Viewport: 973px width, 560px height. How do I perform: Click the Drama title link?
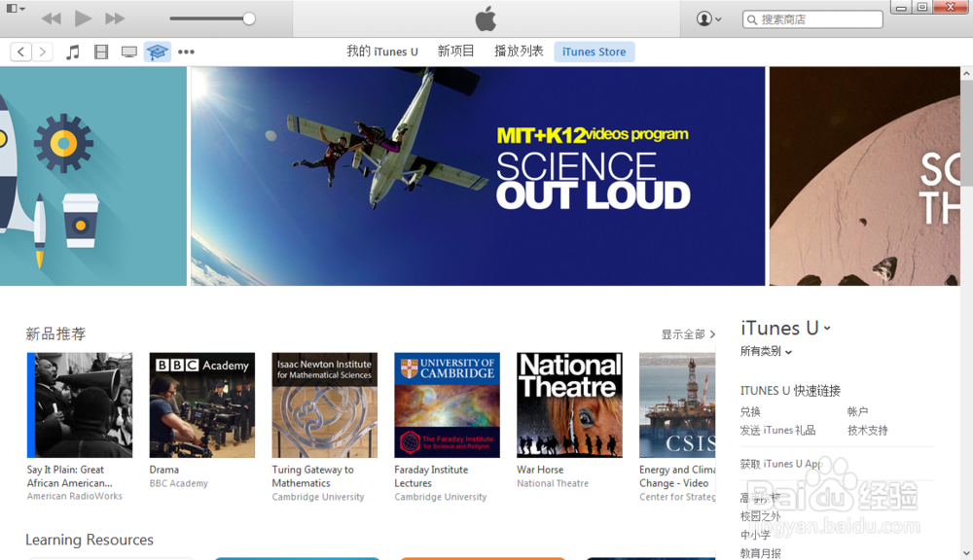163,471
